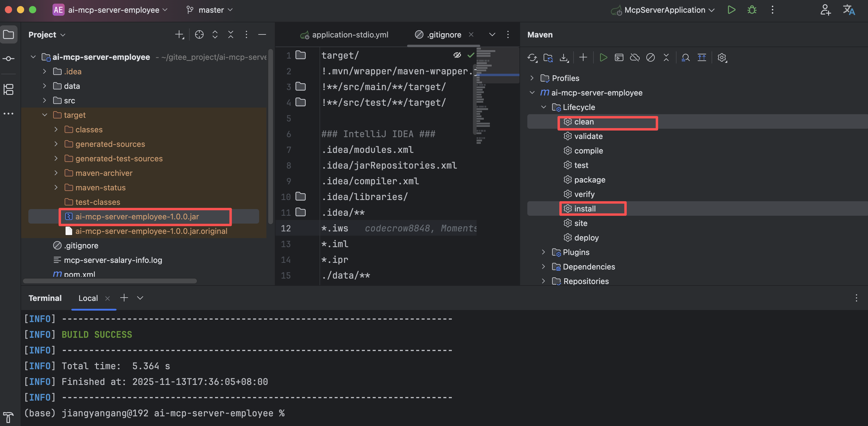Image resolution: width=868 pixels, height=426 pixels.
Task: Expand the Plugins node in Maven
Action: (543, 252)
